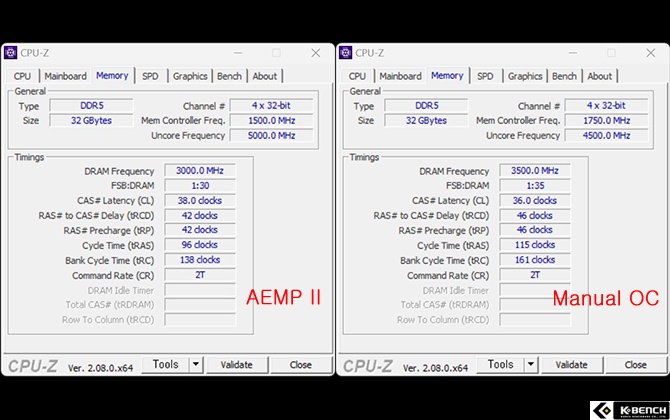Expand Tools dropdown arrow in left window
The width and height of the screenshot is (670, 420).
coord(196,364)
